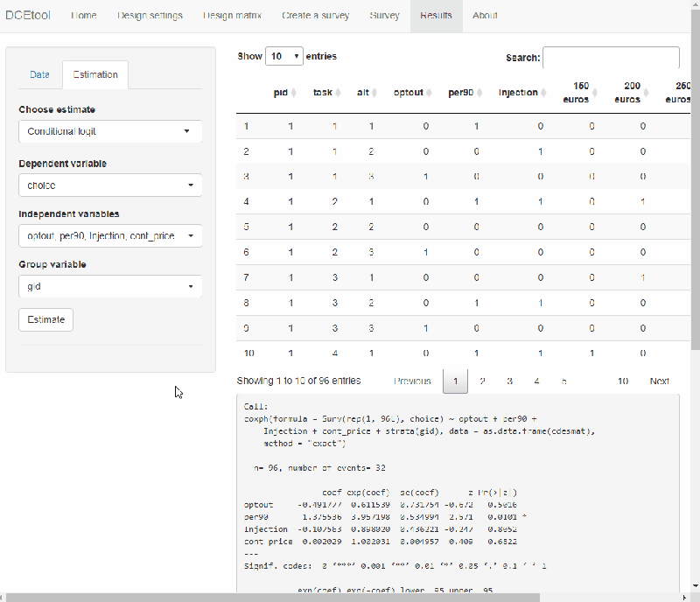
Task: Click the Estimate button
Action: [46, 319]
